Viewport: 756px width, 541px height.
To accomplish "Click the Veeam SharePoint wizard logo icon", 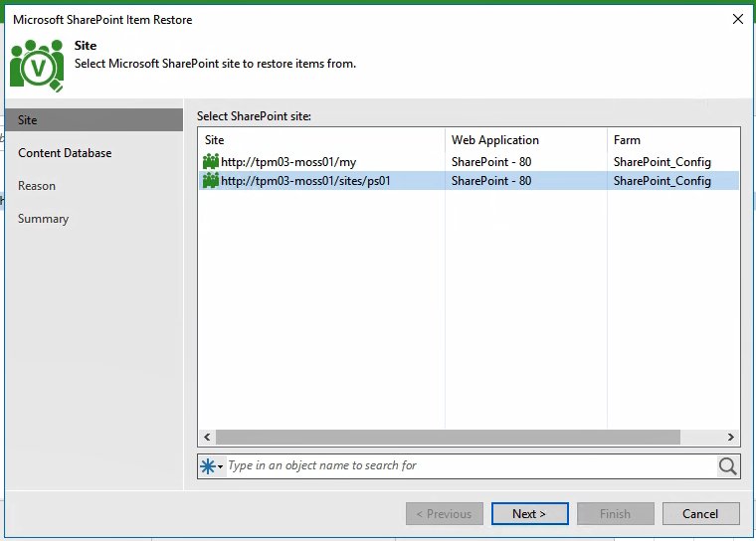I will point(37,65).
